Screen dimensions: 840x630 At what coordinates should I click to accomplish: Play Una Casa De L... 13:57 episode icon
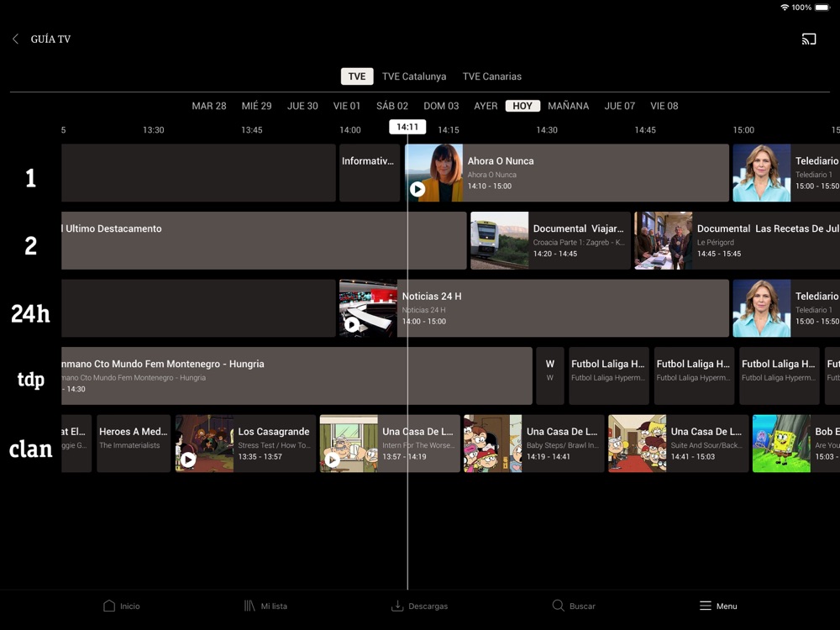pyautogui.click(x=332, y=459)
